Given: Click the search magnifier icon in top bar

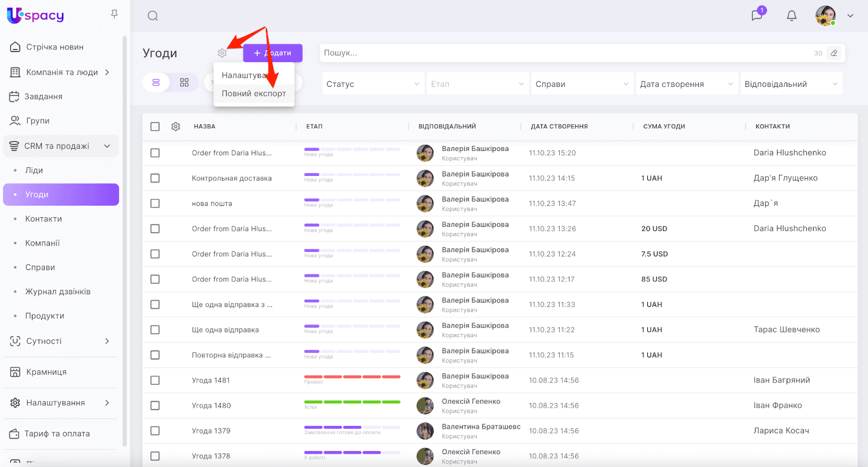Looking at the screenshot, I should tap(152, 16).
